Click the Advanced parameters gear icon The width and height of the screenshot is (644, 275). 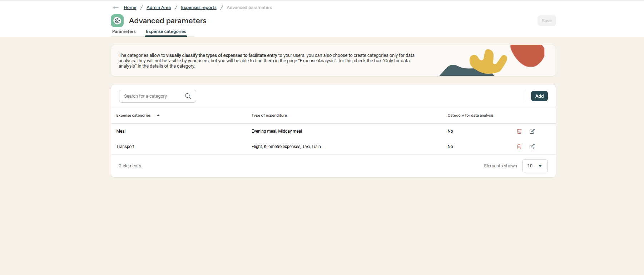tap(117, 21)
